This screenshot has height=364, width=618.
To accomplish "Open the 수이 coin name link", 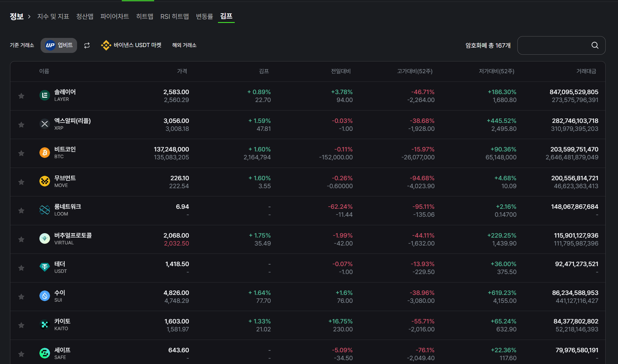I will click(60, 293).
